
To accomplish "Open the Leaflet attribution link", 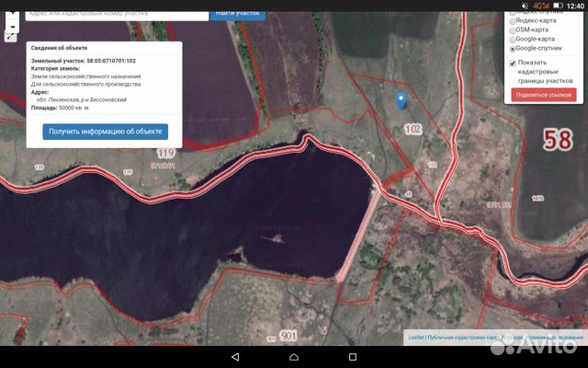I will tap(415, 338).
